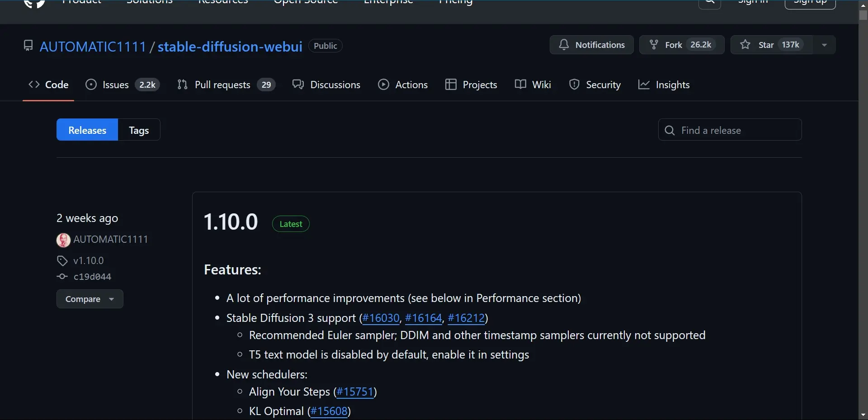Switch to the Tags tab
This screenshot has height=420, width=868.
pos(139,130)
